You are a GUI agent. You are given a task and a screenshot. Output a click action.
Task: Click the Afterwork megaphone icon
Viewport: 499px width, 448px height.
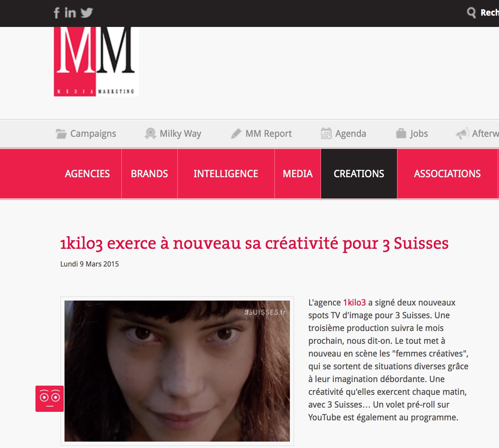click(x=462, y=134)
